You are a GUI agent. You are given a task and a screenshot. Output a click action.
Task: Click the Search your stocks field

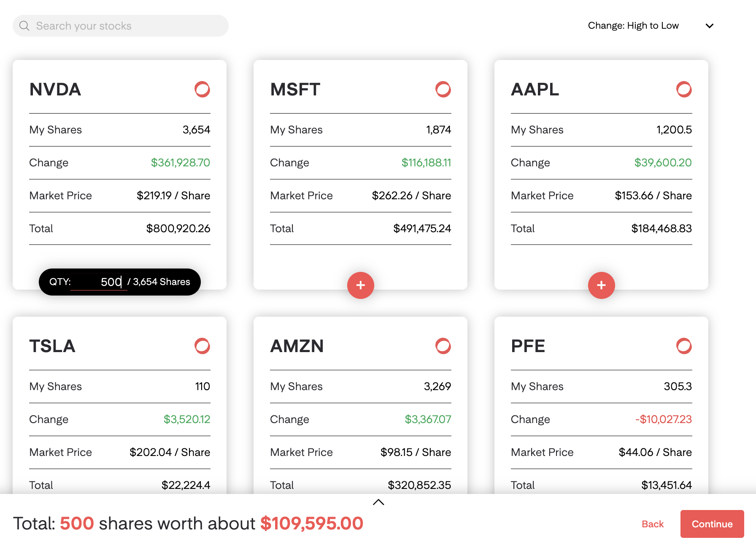(x=121, y=26)
